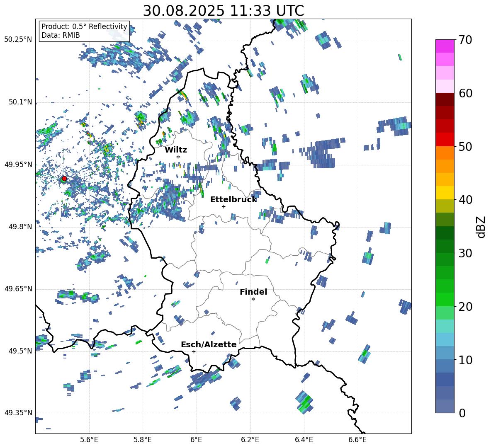This screenshot has width=491, height=448.
Task: Click the Ettelbruck station cross marker
Action: click(x=224, y=206)
